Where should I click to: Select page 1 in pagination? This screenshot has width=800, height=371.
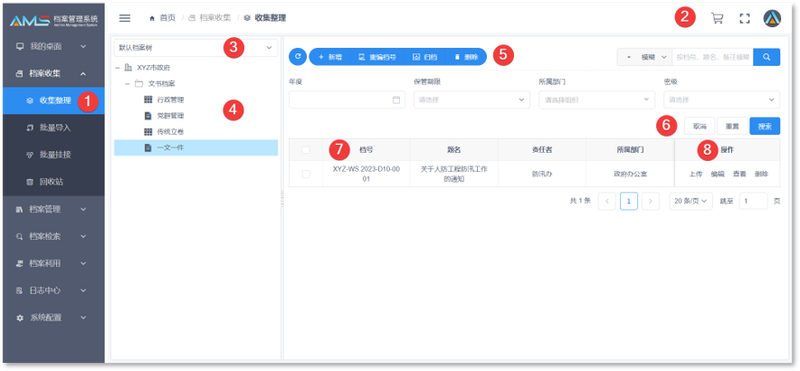(x=629, y=201)
